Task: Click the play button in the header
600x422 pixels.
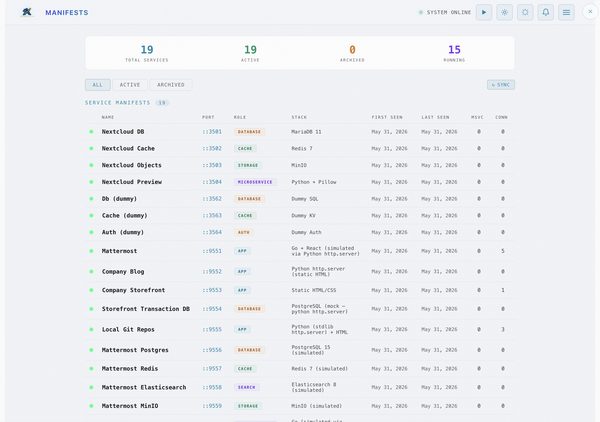Action: 484,12
